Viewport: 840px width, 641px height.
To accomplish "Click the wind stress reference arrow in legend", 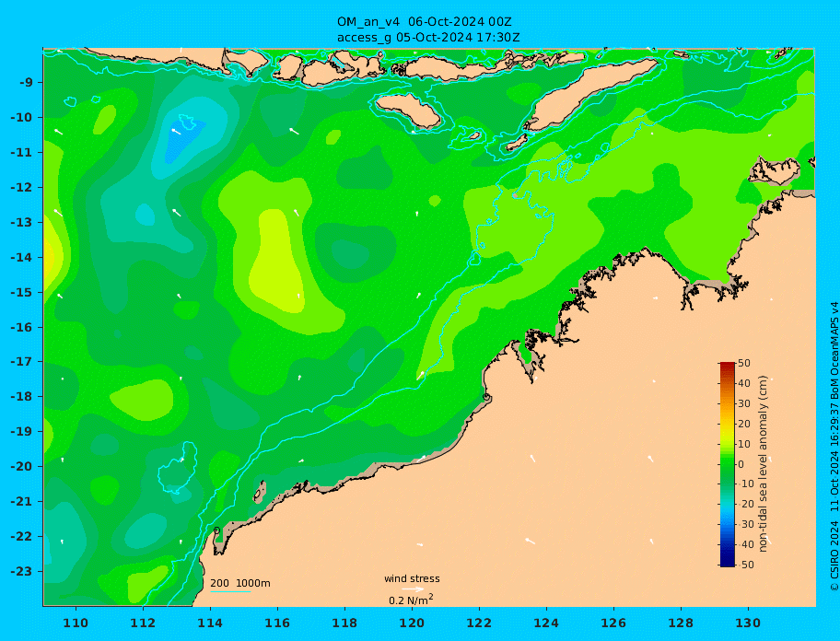I will 413,589.
